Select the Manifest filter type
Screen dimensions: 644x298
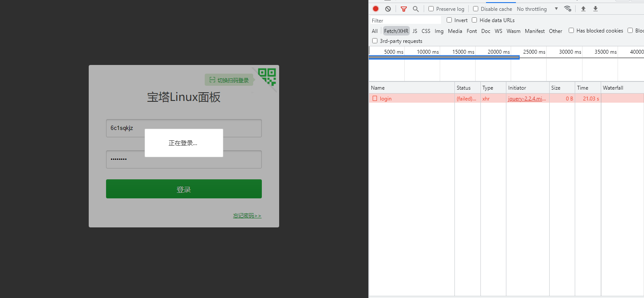[x=535, y=31]
